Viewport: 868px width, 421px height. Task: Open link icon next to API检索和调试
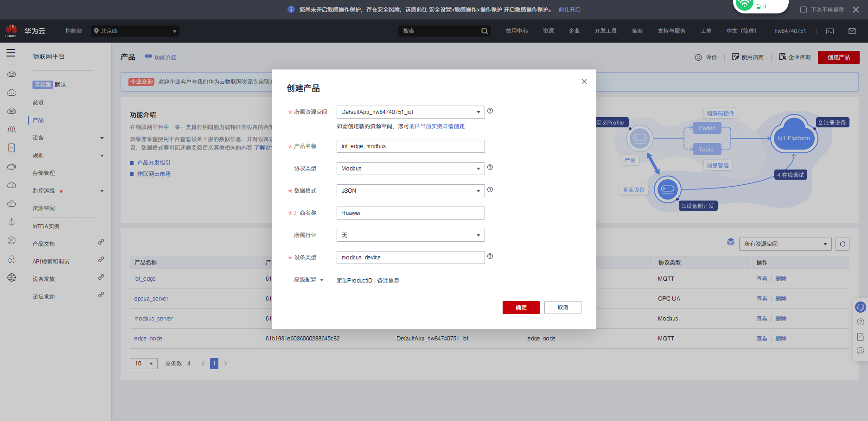click(x=101, y=260)
